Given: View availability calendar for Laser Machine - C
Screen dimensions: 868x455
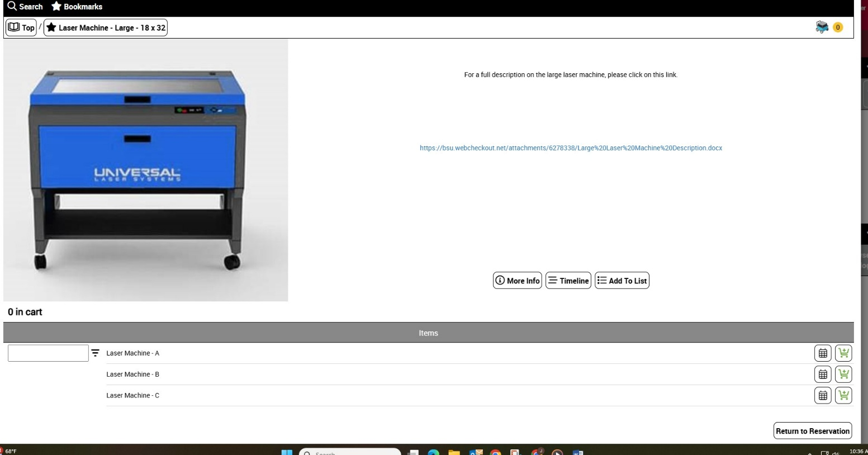Looking at the screenshot, I should coord(823,396).
